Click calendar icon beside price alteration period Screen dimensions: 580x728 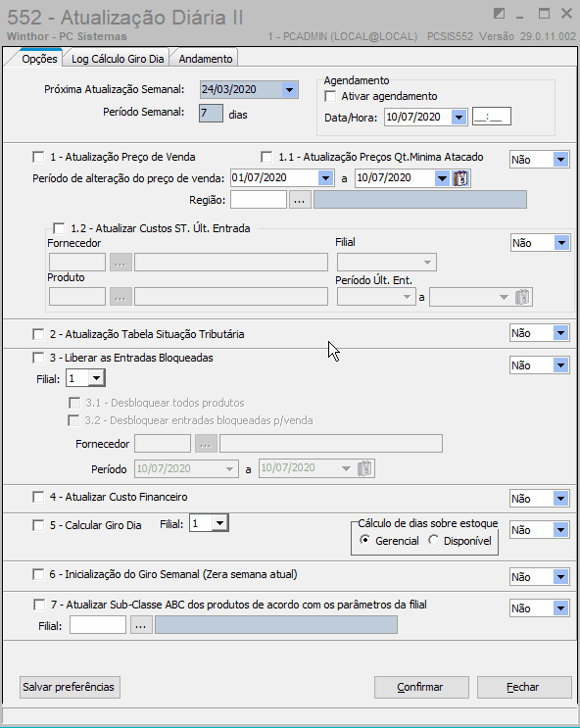[x=460, y=178]
